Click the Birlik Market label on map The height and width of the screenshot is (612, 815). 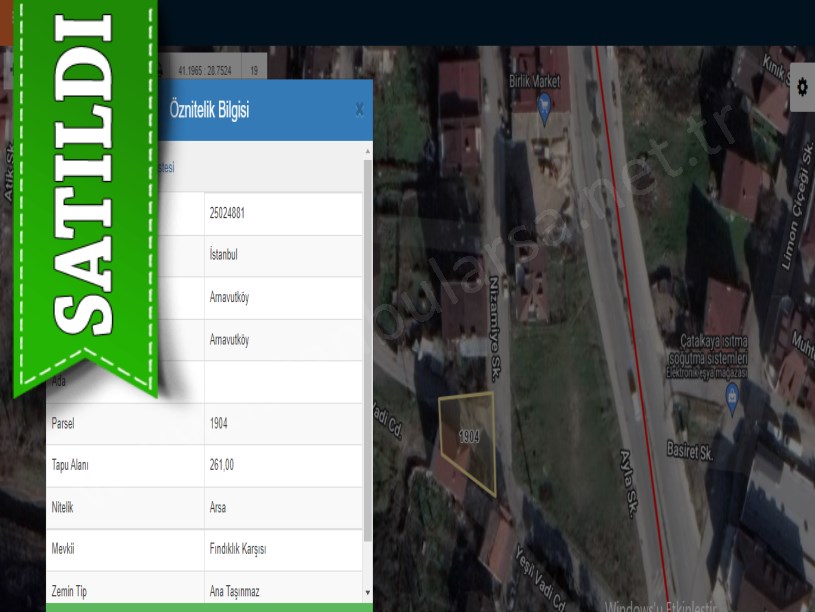point(535,81)
